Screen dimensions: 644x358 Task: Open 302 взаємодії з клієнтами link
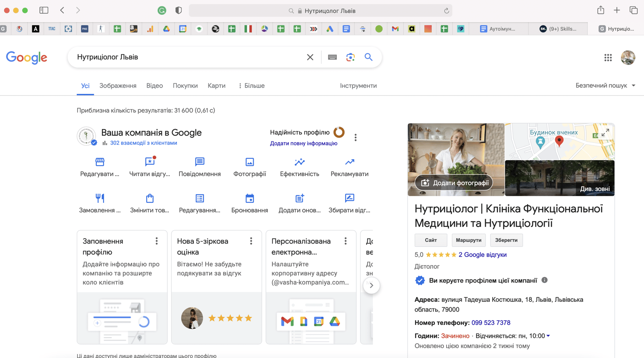coord(143,143)
